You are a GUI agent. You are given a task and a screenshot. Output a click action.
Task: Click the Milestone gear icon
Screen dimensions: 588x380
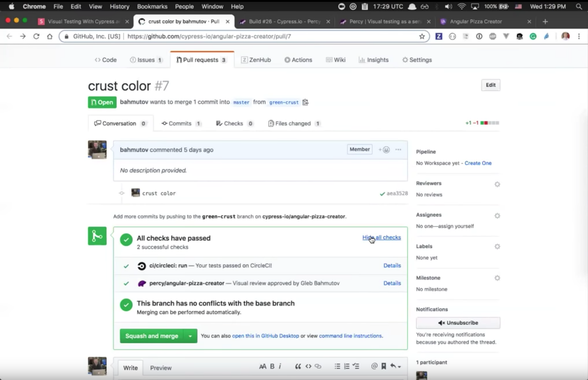pos(497,278)
